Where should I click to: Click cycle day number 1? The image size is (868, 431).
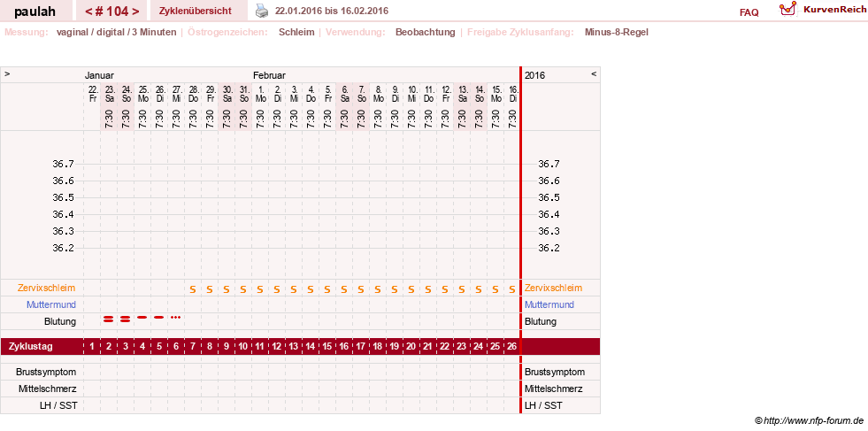click(92, 347)
